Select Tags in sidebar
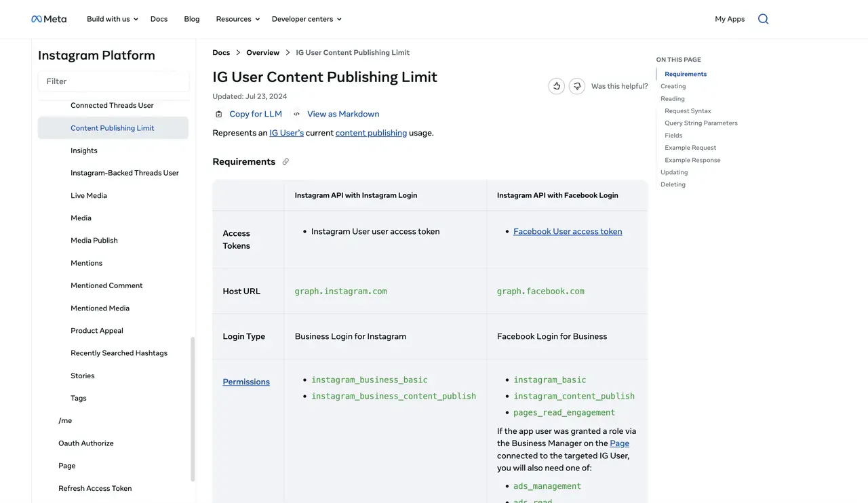Viewport: 868px width, 503px height. click(x=79, y=398)
